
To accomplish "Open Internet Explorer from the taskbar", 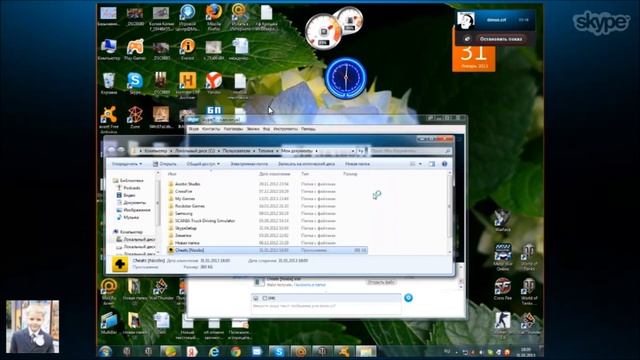I will [x=214, y=351].
